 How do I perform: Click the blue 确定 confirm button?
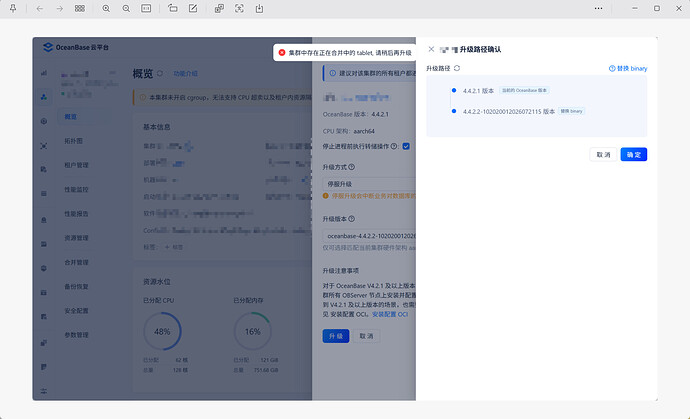point(634,154)
